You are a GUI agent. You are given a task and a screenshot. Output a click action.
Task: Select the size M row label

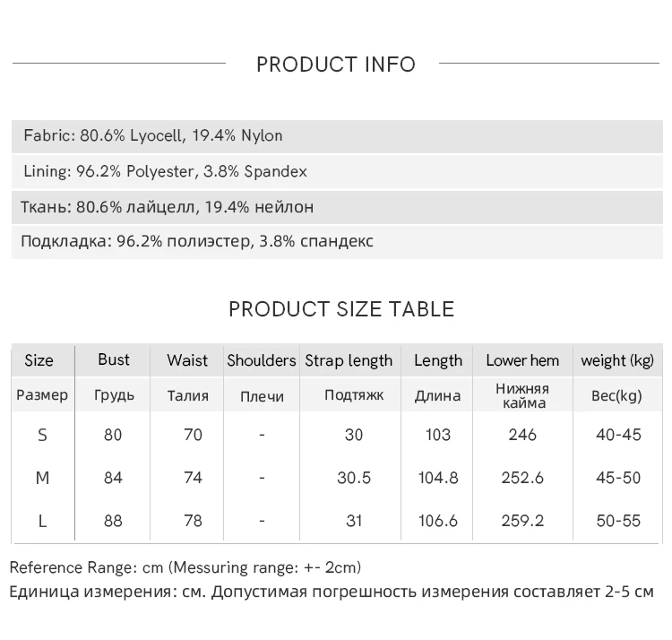point(42,478)
